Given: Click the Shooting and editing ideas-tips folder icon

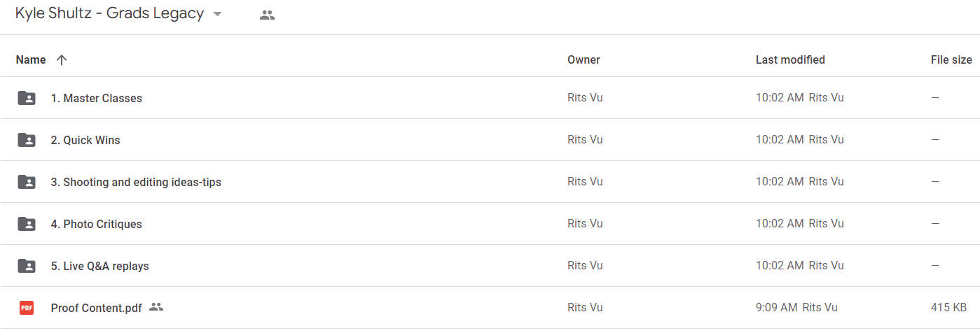Looking at the screenshot, I should click(x=27, y=182).
